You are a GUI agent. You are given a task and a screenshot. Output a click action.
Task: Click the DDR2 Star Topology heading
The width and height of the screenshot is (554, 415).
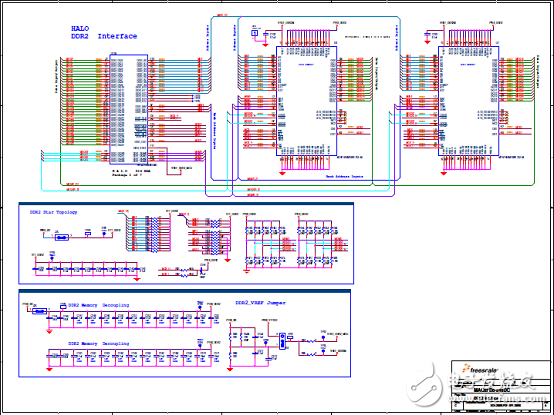coord(53,212)
